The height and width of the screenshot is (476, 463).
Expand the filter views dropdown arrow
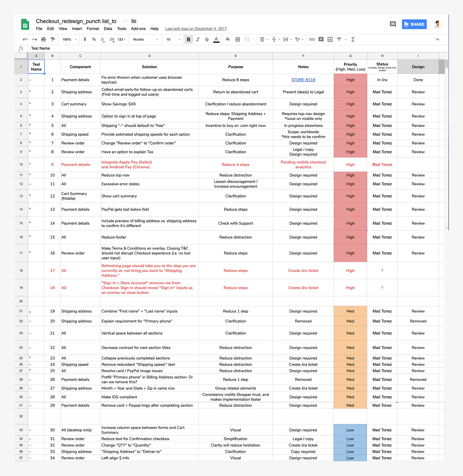point(346,40)
